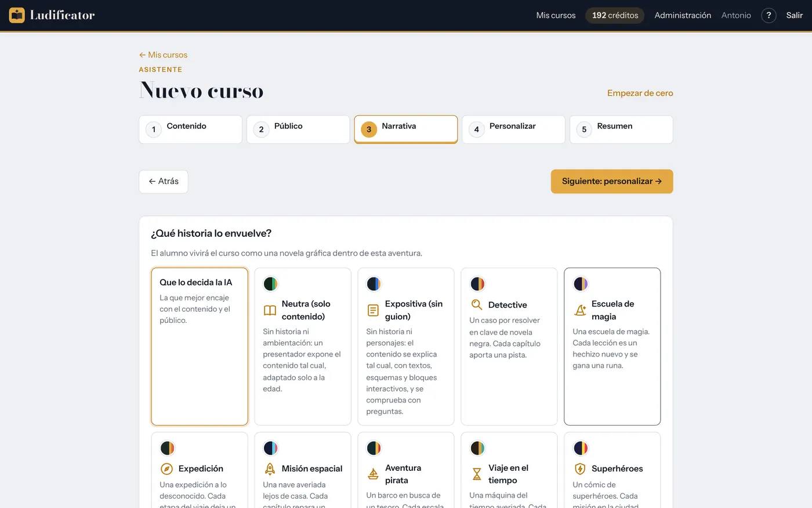812x508 pixels.
Task: Click the Ludificator logo icon
Action: pyautogui.click(x=17, y=15)
